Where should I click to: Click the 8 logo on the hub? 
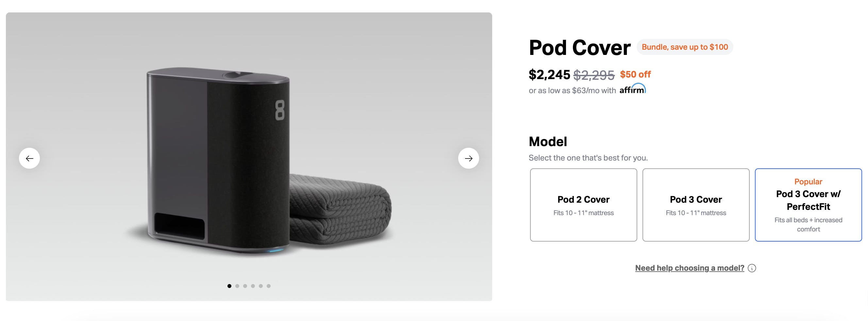click(280, 110)
